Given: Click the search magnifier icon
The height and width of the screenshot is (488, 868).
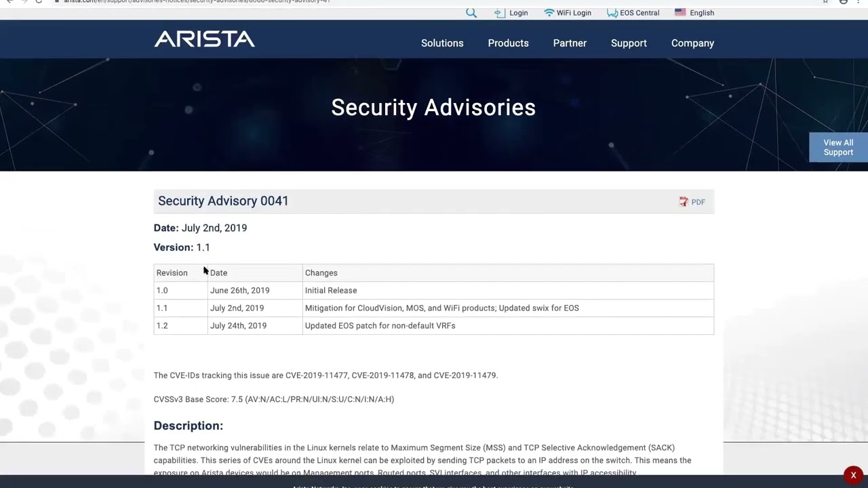Looking at the screenshot, I should (x=471, y=13).
